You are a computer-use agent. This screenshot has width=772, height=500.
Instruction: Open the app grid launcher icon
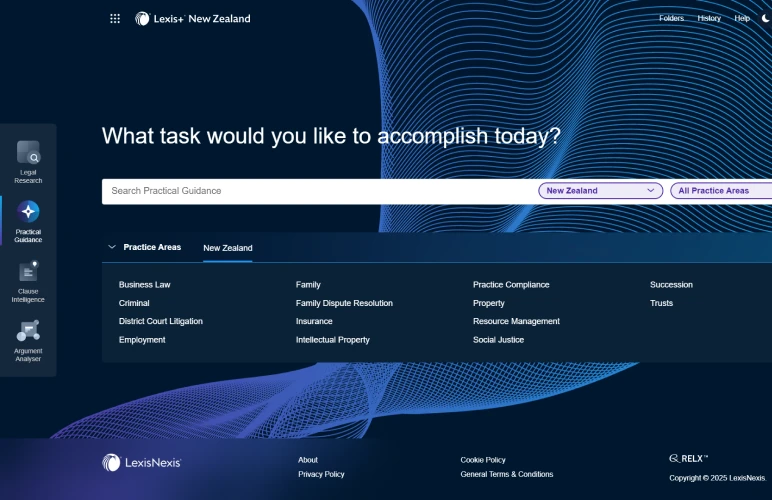tap(115, 19)
